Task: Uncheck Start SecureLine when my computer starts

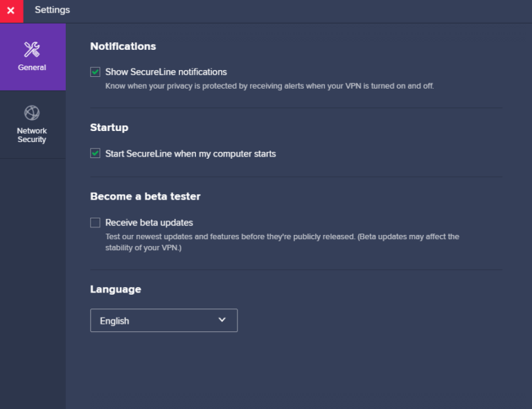Action: click(95, 153)
